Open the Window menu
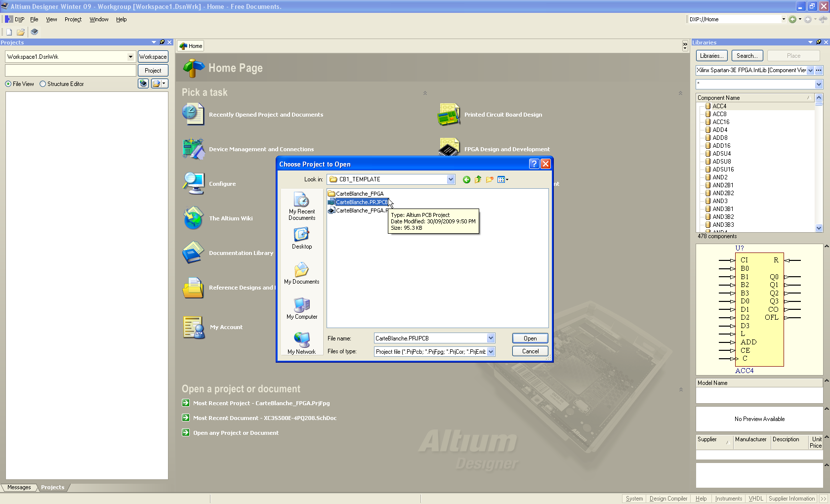Screen dimensions: 830x504 point(99,19)
